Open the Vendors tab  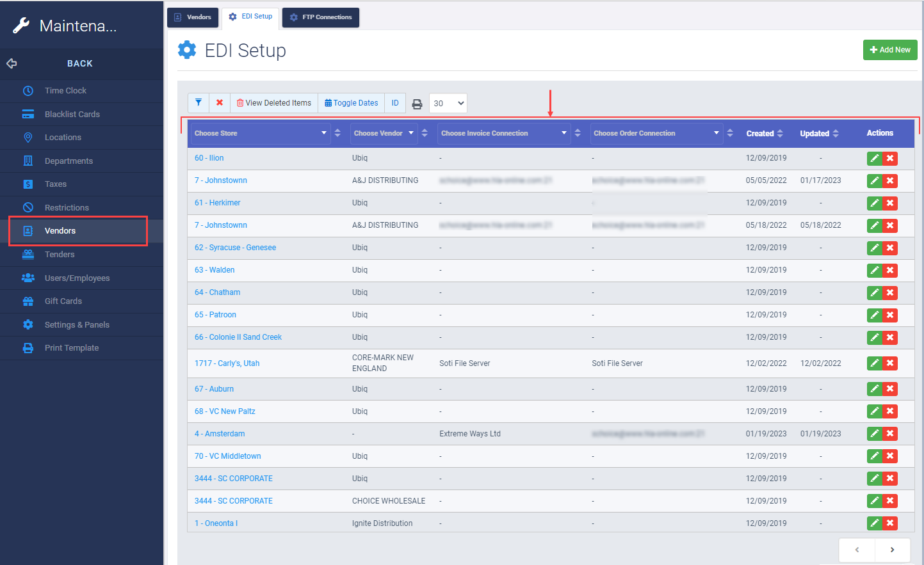click(x=193, y=17)
